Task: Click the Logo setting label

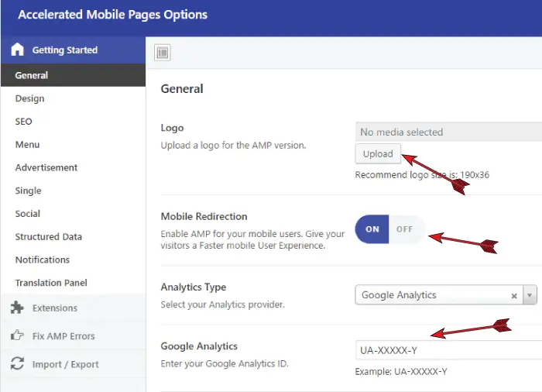Action: (x=172, y=128)
